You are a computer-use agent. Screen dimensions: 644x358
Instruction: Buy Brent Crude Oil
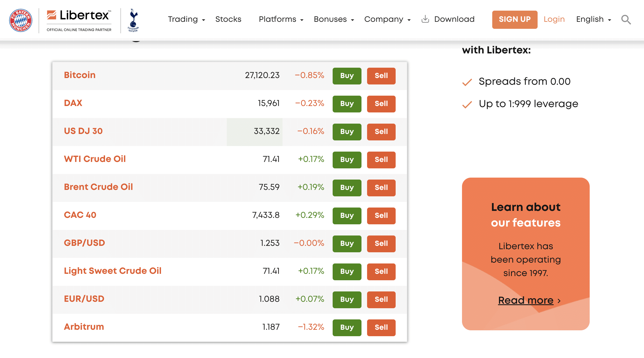347,188
